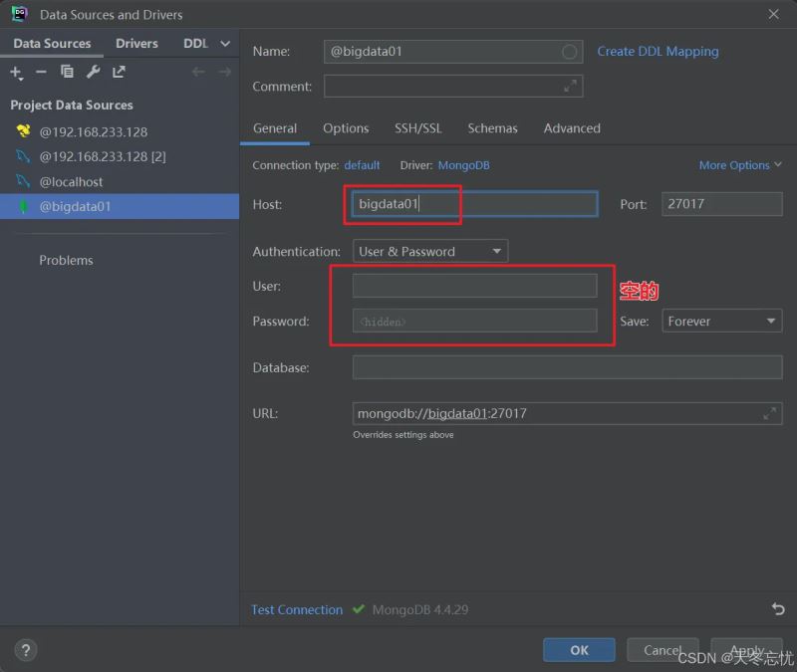This screenshot has width=797, height=672.
Task: Duplicate the selected data source
Action: coord(67,72)
